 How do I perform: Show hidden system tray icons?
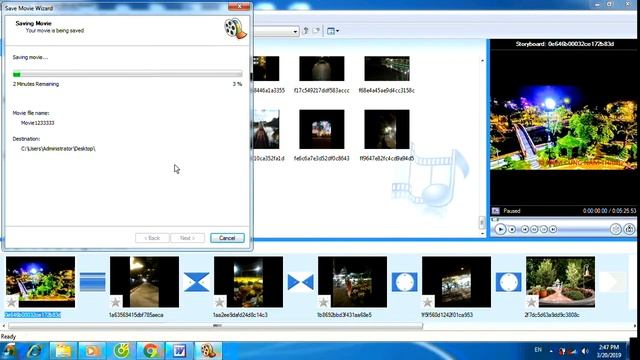pos(551,351)
